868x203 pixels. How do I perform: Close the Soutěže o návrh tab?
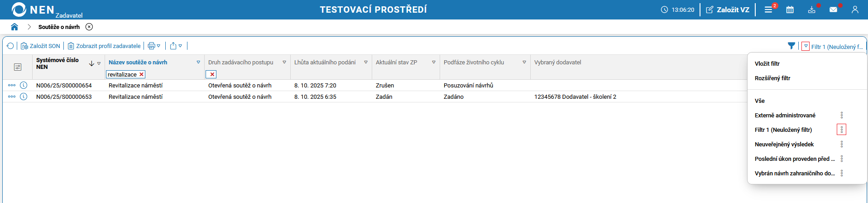click(x=89, y=27)
